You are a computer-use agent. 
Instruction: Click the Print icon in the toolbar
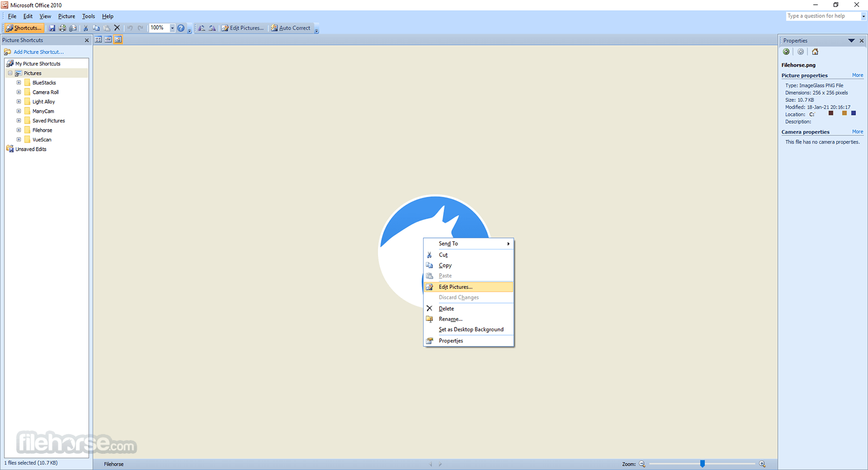pyautogui.click(x=62, y=28)
